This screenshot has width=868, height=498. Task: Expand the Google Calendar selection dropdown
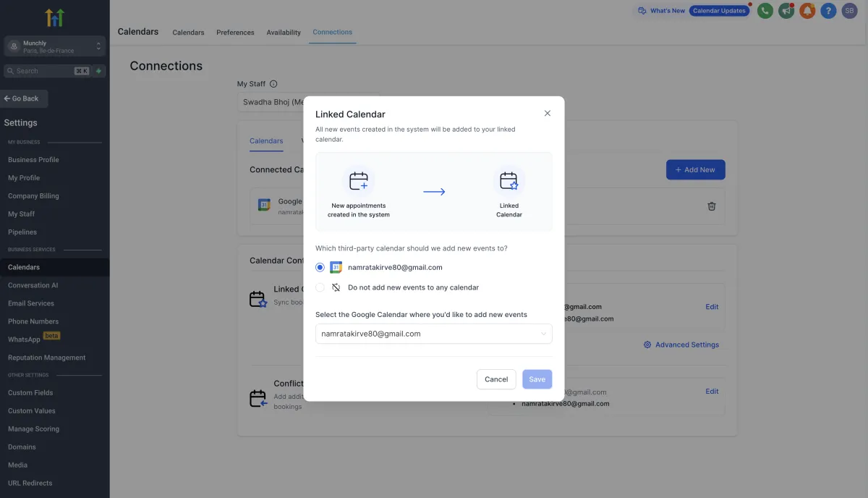(x=433, y=334)
